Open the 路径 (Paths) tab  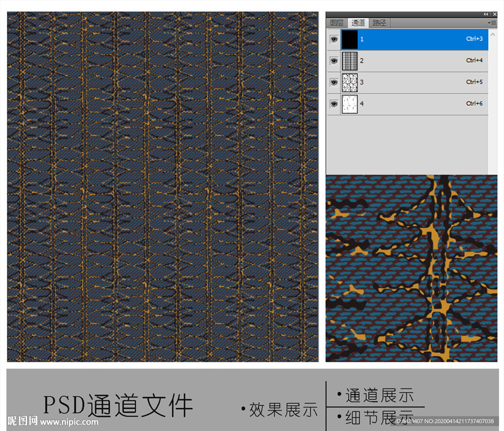coord(379,23)
